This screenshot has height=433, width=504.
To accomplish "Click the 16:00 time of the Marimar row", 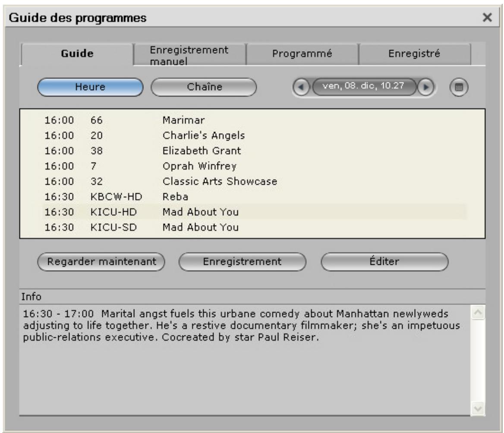I will point(59,120).
